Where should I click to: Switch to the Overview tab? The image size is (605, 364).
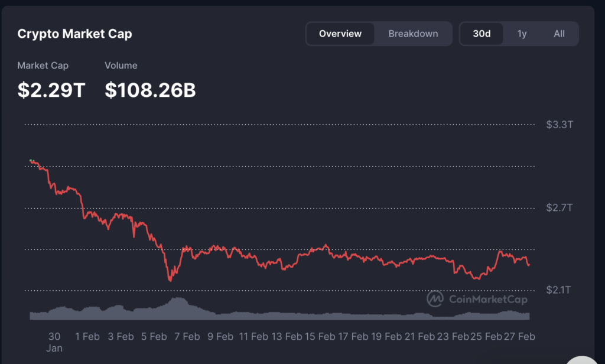(x=340, y=34)
